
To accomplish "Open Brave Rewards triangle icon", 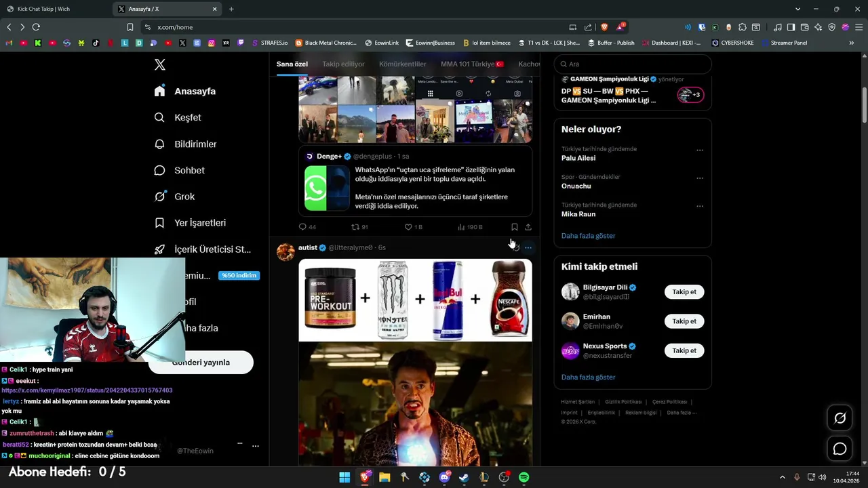I will (x=620, y=27).
